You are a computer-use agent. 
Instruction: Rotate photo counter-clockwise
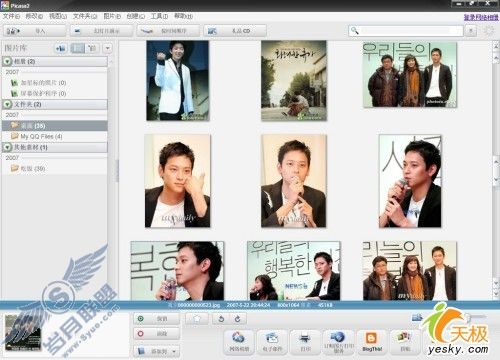pos(221,319)
